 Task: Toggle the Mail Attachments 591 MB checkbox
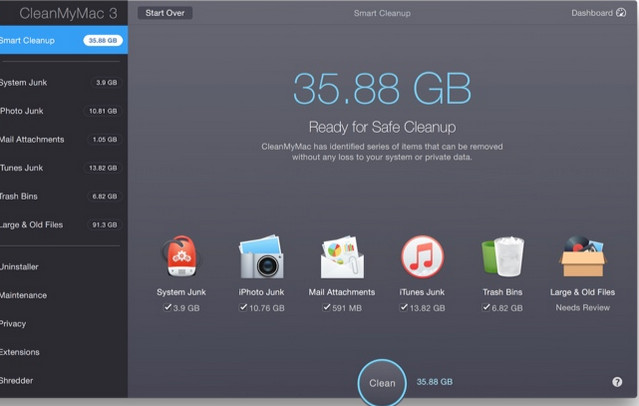pyautogui.click(x=326, y=308)
